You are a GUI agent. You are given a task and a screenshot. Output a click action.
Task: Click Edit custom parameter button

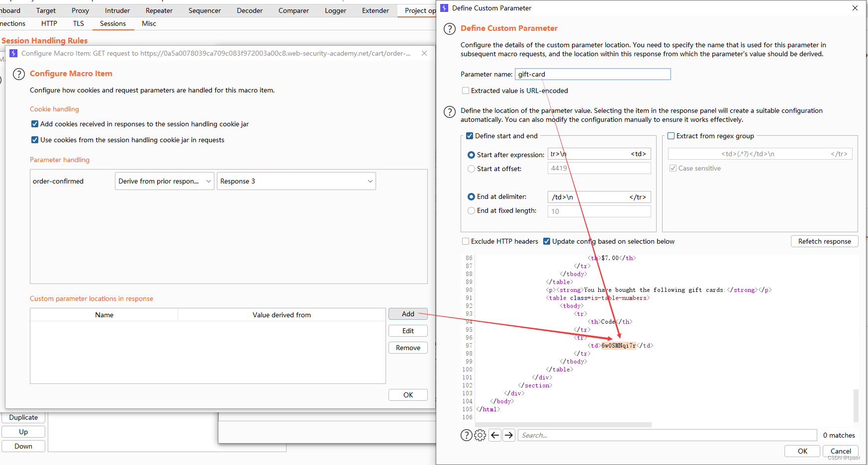(x=408, y=331)
